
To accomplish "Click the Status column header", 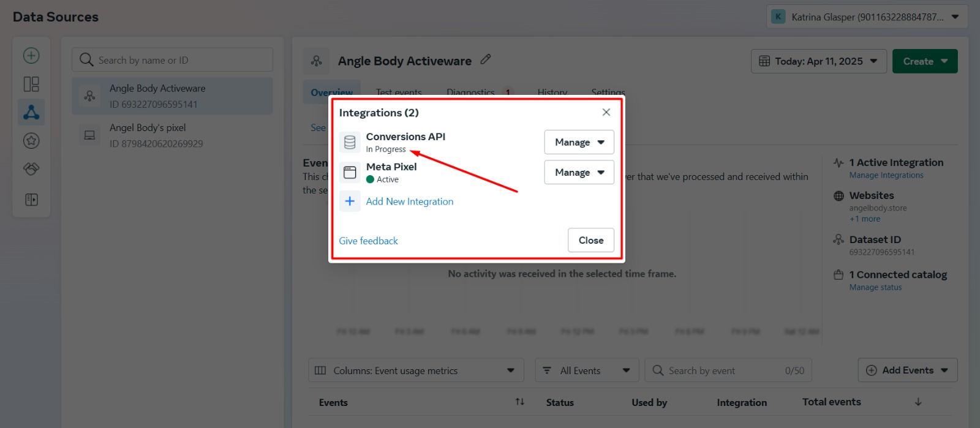I will (x=560, y=402).
